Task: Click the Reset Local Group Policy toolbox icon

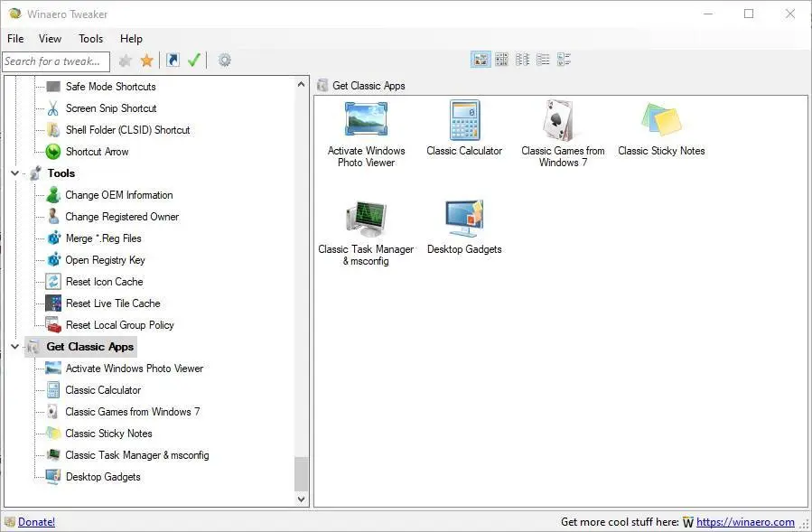Action: pos(53,325)
